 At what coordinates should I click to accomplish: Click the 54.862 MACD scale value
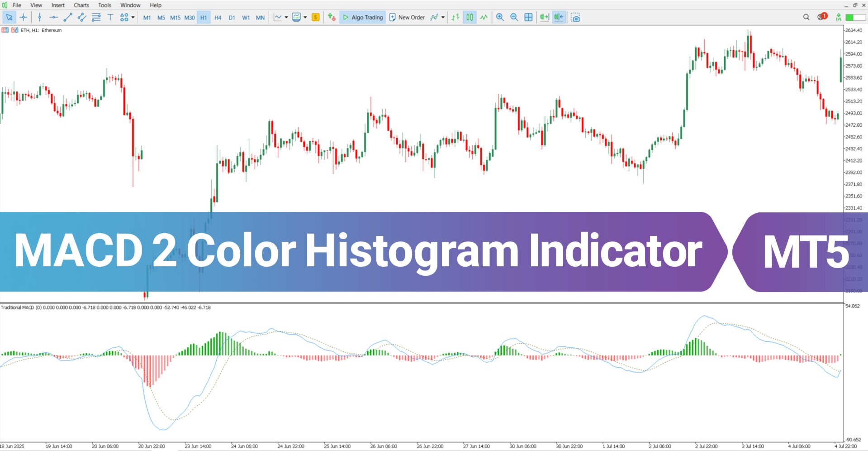point(853,306)
